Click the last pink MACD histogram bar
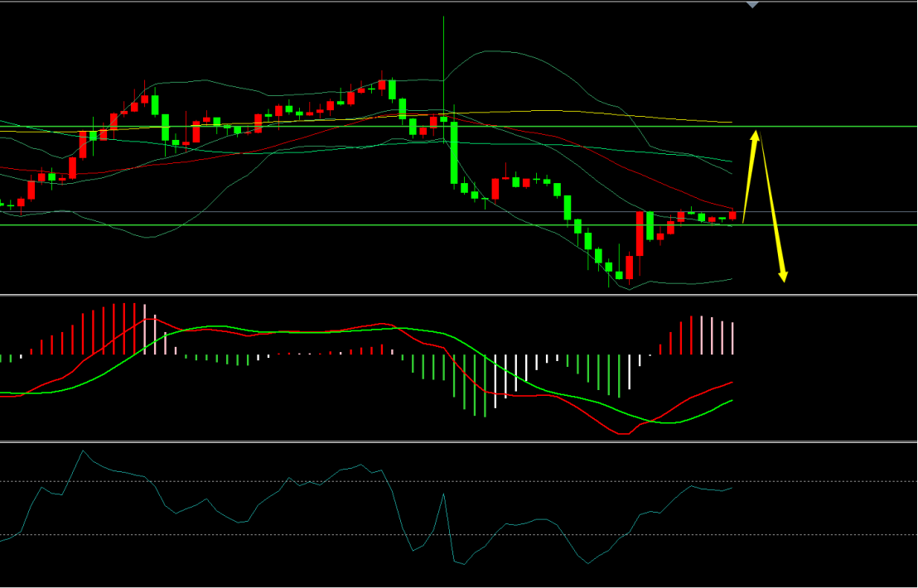This screenshot has height=588, width=918. [732, 338]
